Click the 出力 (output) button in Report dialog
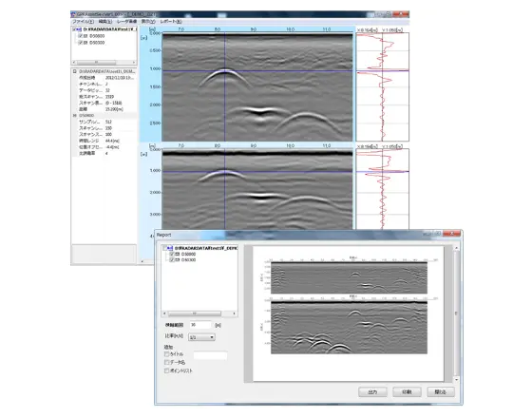The width and height of the screenshot is (532, 418). (372, 391)
